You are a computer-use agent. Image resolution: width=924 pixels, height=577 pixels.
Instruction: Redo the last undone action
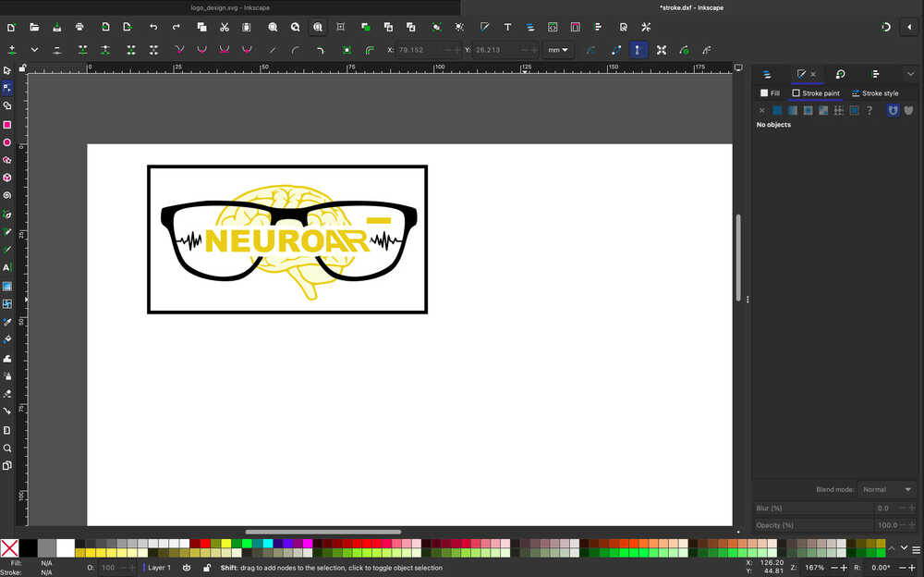pos(176,27)
